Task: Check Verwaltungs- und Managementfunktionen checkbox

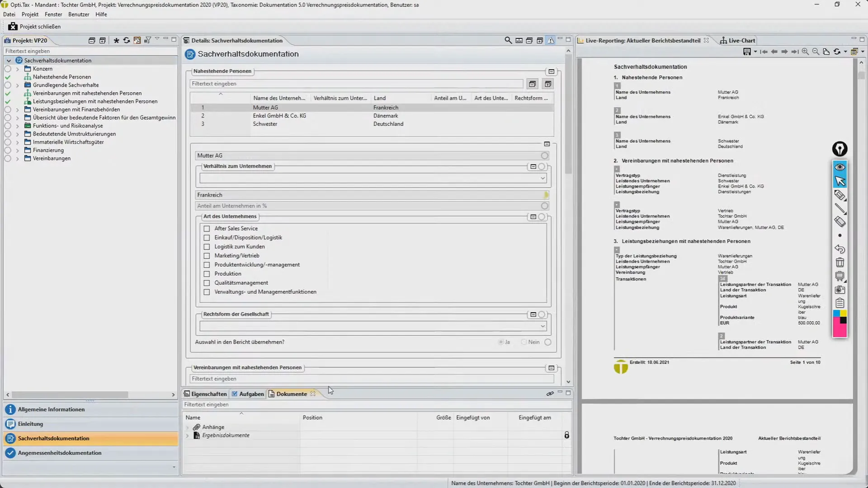Action: pos(207,292)
